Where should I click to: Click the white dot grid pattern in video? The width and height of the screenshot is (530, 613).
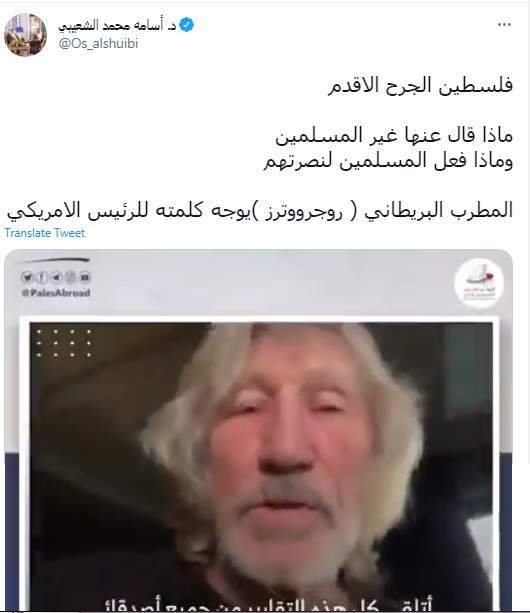pyautogui.click(x=64, y=343)
